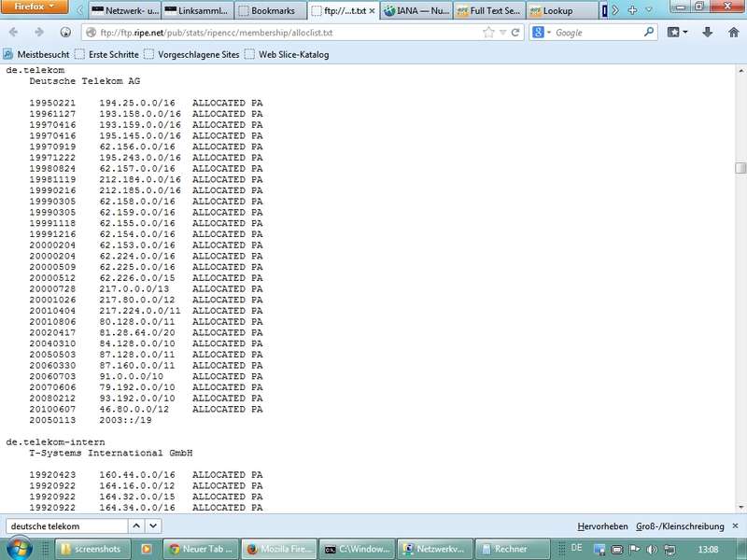Open the URL history dropdown arrow

(502, 33)
